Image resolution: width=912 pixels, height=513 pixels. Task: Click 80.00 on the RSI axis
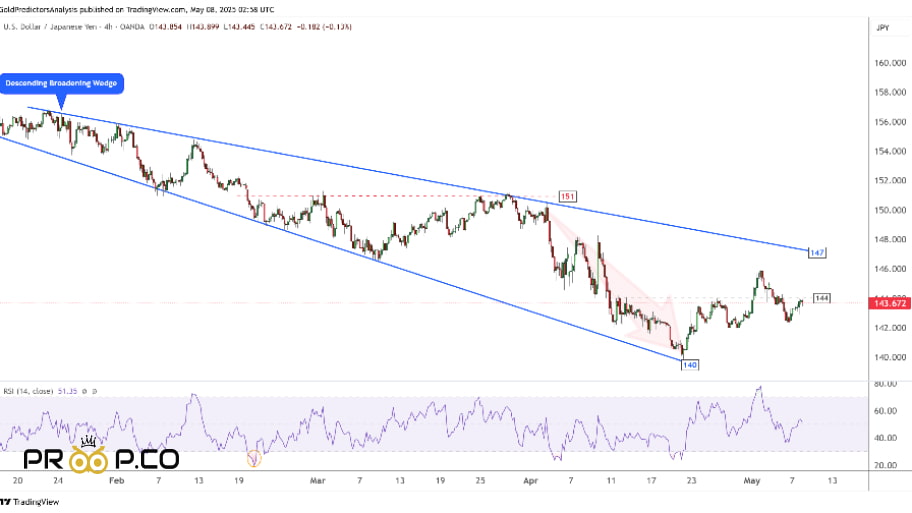coord(885,384)
